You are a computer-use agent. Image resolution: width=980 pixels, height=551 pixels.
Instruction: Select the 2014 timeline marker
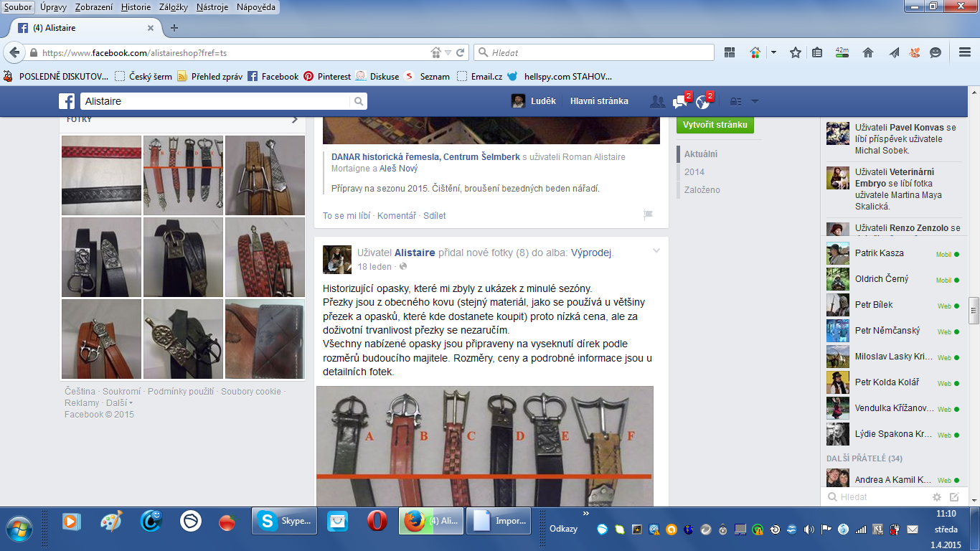[694, 172]
